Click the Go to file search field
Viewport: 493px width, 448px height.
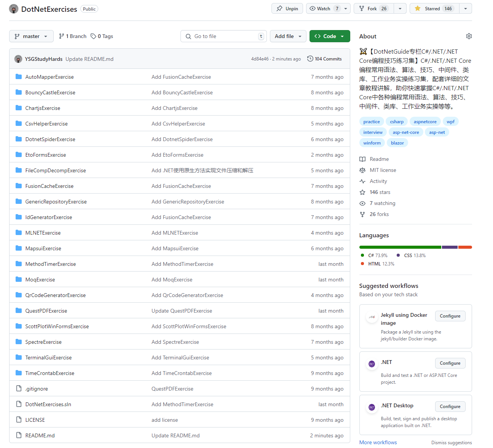coord(223,36)
